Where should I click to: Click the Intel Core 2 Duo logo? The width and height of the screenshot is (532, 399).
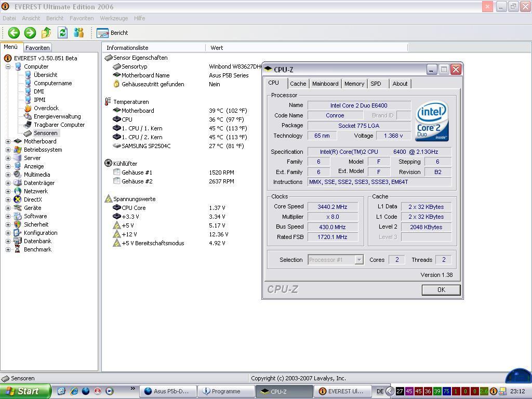click(432, 122)
